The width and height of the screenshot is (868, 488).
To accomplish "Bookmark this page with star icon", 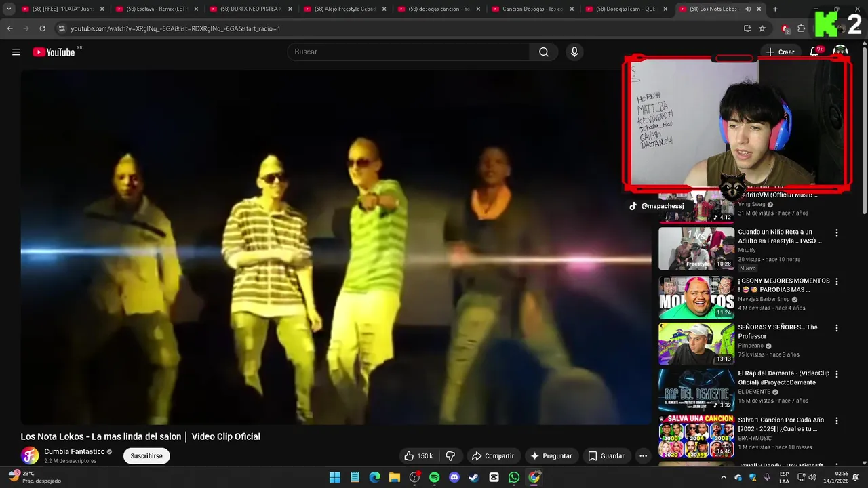I will click(x=762, y=28).
